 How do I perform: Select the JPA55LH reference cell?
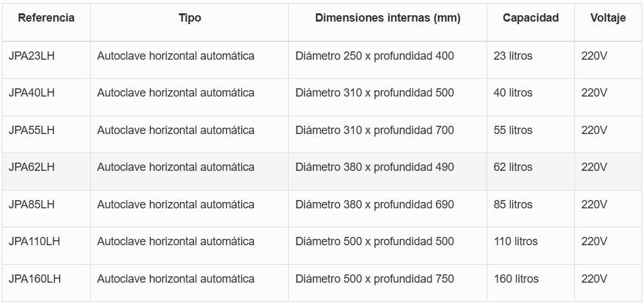click(32, 130)
